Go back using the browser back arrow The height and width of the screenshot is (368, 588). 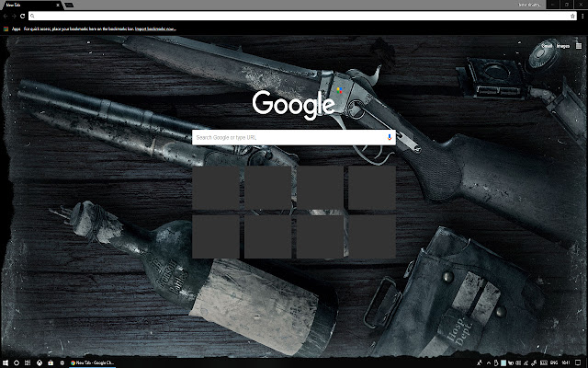pos(6,17)
